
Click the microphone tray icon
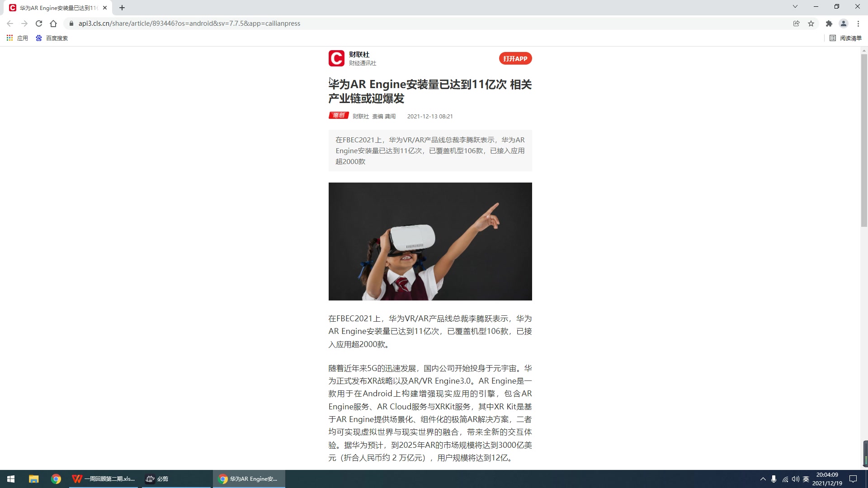point(774,479)
